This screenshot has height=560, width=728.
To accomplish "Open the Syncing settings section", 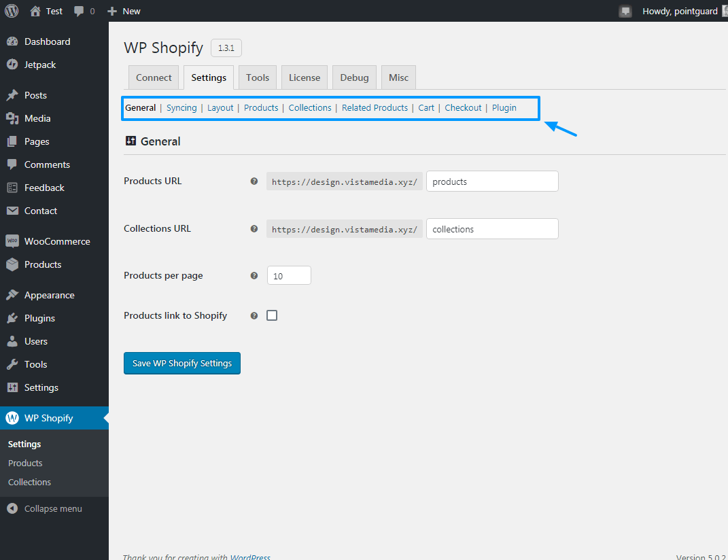I will coord(181,107).
